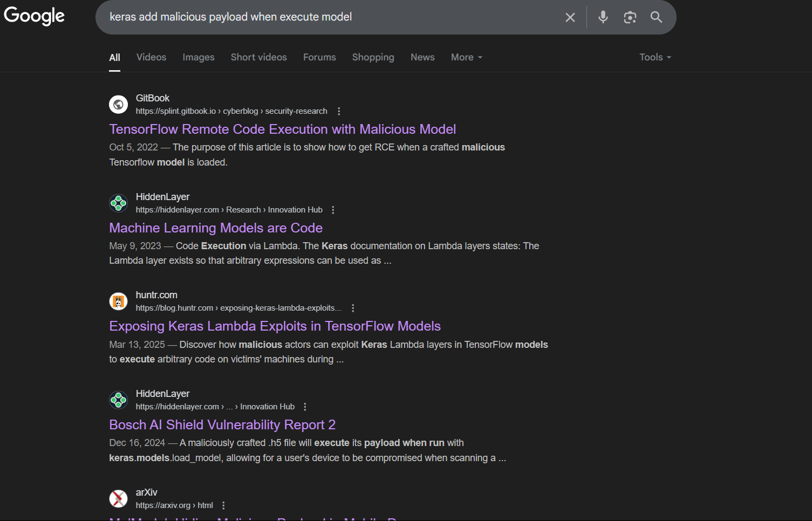The width and height of the screenshot is (812, 521).
Task: Click the huntr.com site name
Action: click(x=156, y=295)
